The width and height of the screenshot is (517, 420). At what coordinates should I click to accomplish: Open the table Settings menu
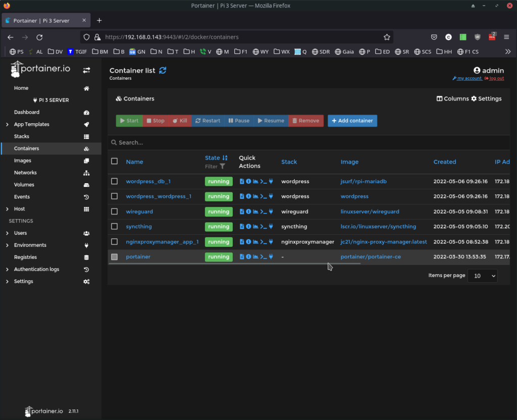pos(486,98)
